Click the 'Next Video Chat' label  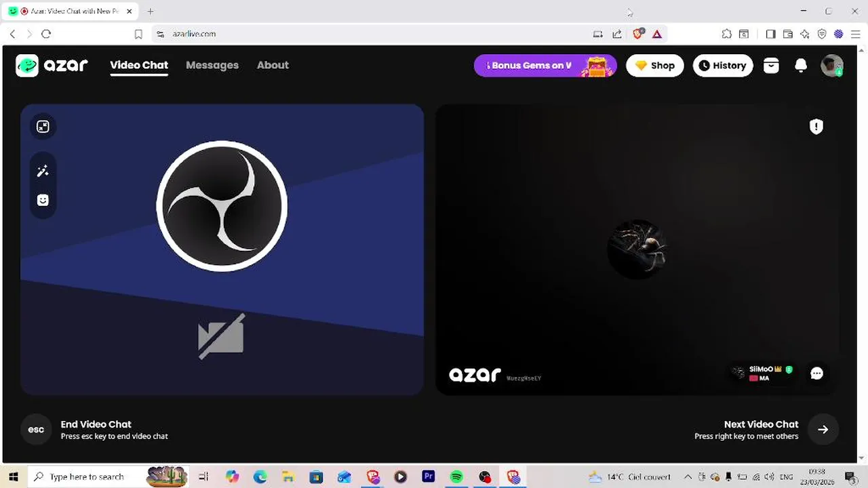761,424
